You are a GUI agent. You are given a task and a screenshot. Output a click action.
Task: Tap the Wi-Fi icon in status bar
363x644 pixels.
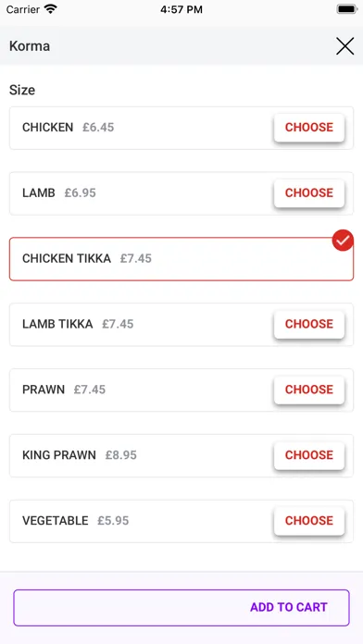coord(51,9)
